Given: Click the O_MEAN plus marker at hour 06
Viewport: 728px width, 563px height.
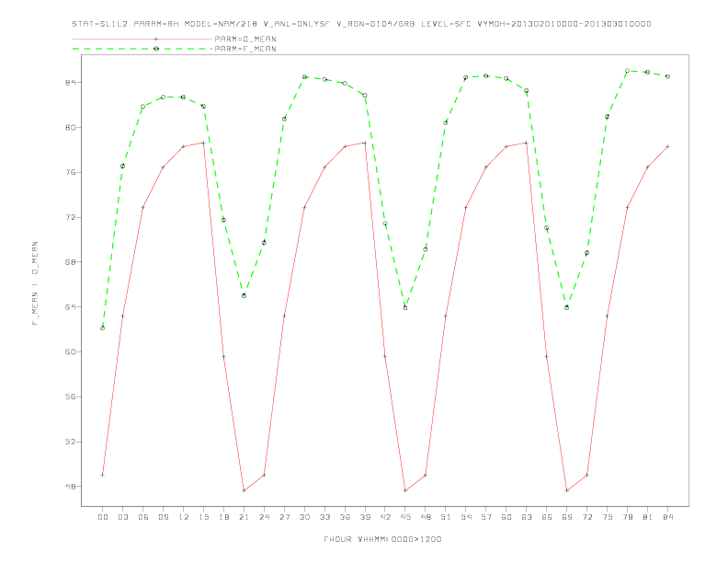Looking at the screenshot, I should 143,207.
